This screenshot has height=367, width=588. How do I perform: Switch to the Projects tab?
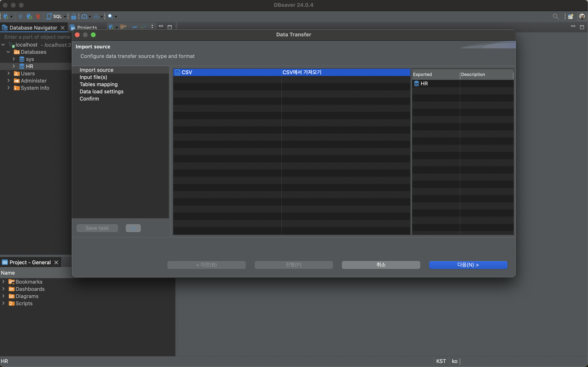click(x=87, y=27)
